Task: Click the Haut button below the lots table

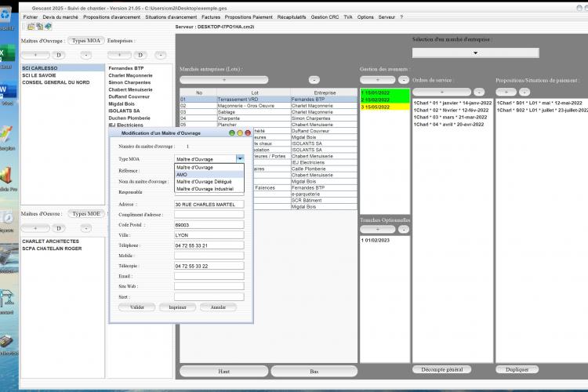Action: [x=224, y=371]
